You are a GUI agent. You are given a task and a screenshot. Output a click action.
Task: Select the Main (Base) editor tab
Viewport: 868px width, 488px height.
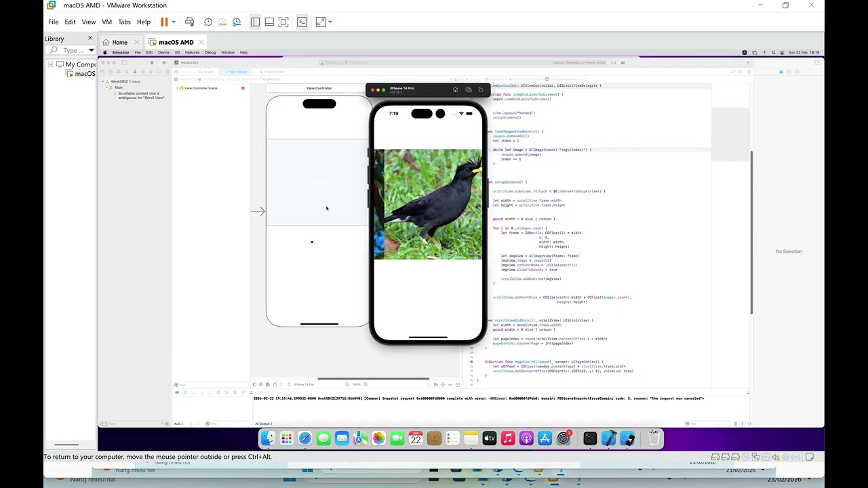237,72
